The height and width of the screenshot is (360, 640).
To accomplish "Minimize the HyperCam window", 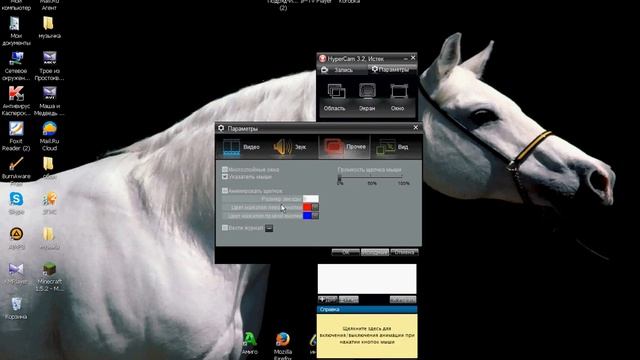I will (x=405, y=58).
